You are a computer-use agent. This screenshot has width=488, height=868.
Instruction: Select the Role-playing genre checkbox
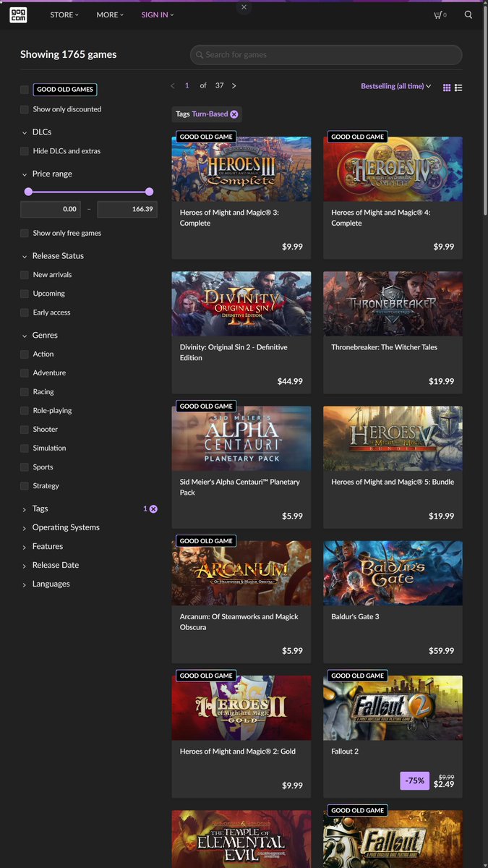(25, 410)
